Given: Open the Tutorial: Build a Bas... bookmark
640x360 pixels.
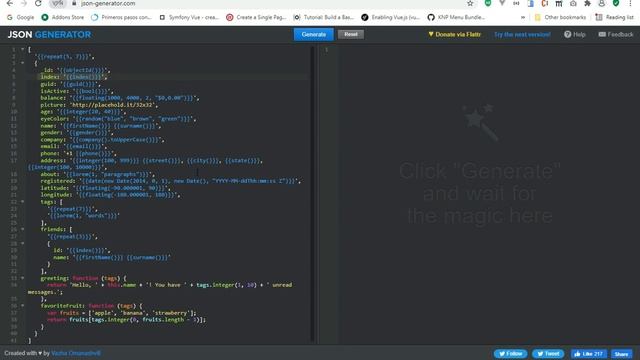Looking at the screenshot, I should [324, 17].
